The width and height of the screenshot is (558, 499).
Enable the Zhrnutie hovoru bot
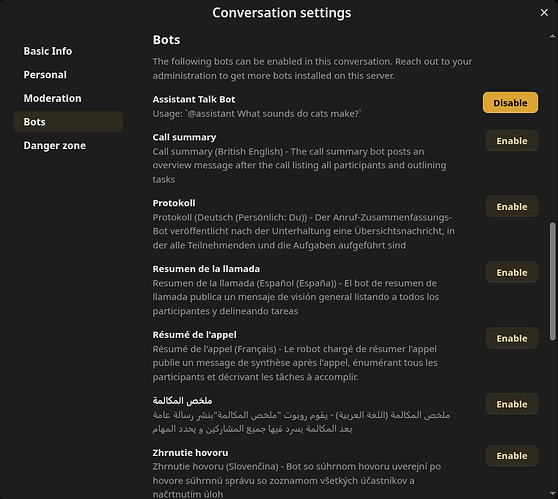pos(512,456)
